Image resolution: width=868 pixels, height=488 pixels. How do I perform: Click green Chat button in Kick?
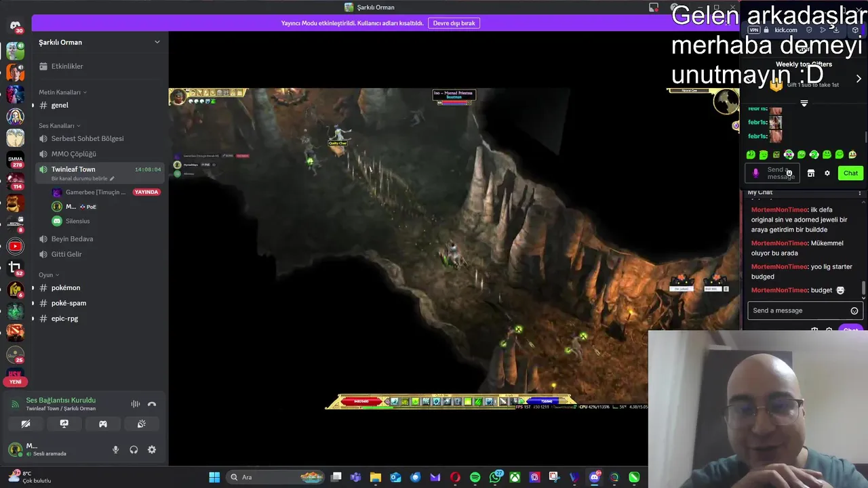tap(850, 173)
